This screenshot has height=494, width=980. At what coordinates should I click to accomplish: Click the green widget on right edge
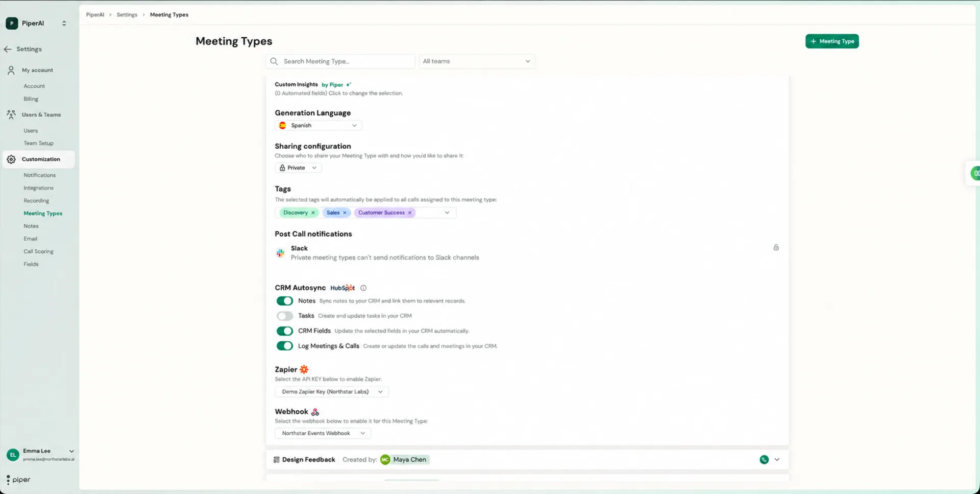point(975,173)
